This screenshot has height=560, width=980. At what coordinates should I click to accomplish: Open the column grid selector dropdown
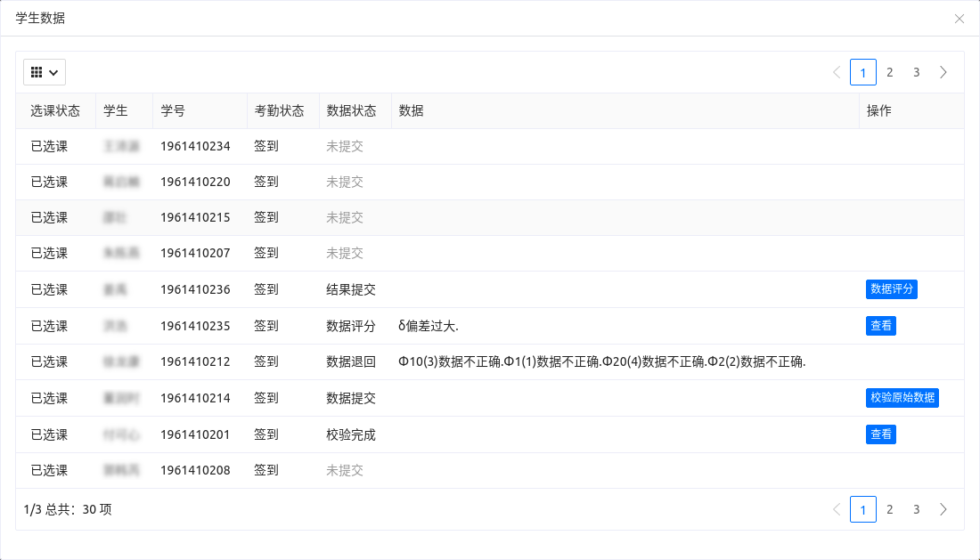[45, 72]
